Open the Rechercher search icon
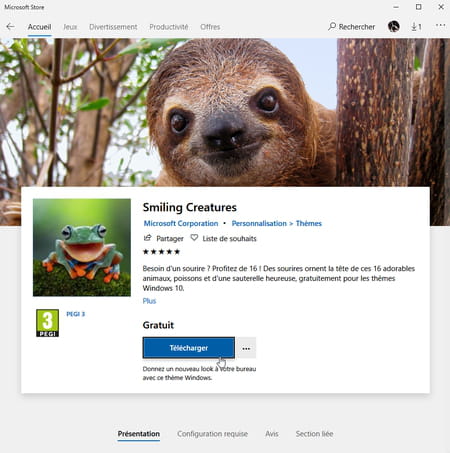Screen dimensions: 450x453 tap(332, 26)
